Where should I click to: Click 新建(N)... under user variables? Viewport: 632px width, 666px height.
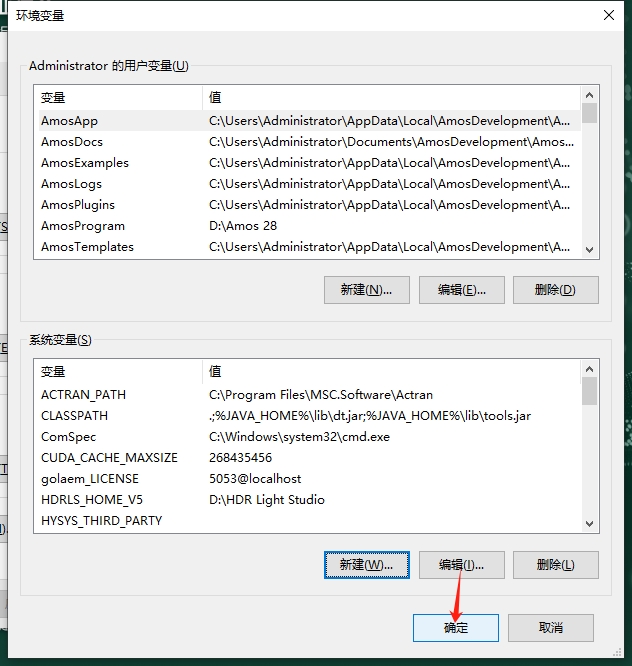click(367, 290)
